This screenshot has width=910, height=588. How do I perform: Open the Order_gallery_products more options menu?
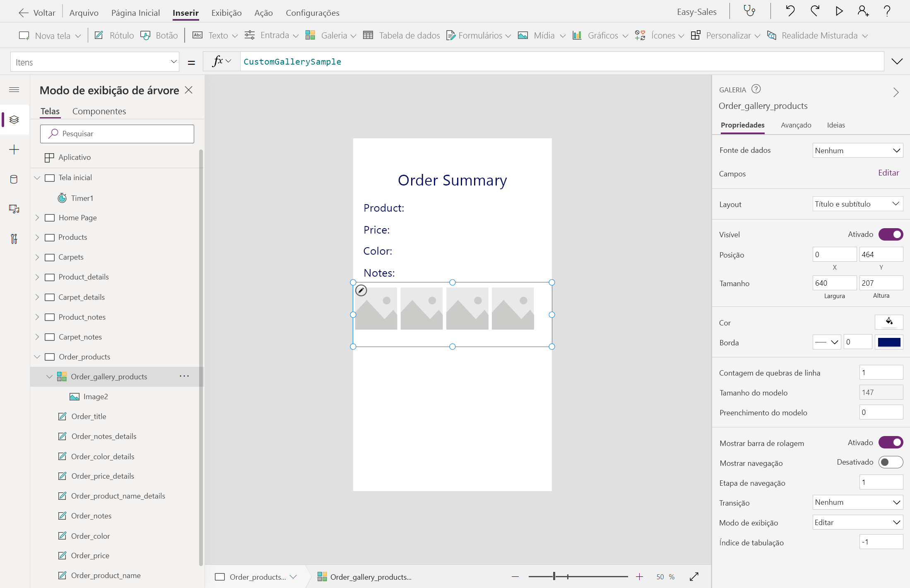(x=184, y=376)
